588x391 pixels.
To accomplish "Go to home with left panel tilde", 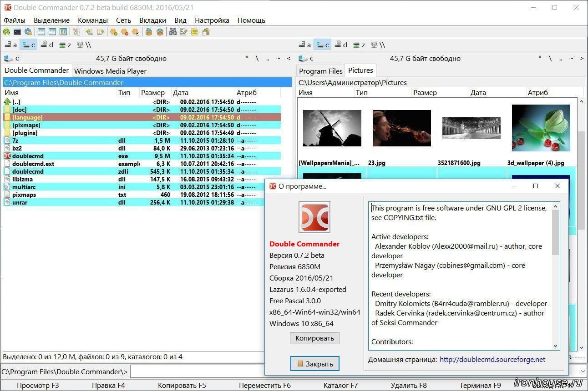I will click(x=278, y=58).
